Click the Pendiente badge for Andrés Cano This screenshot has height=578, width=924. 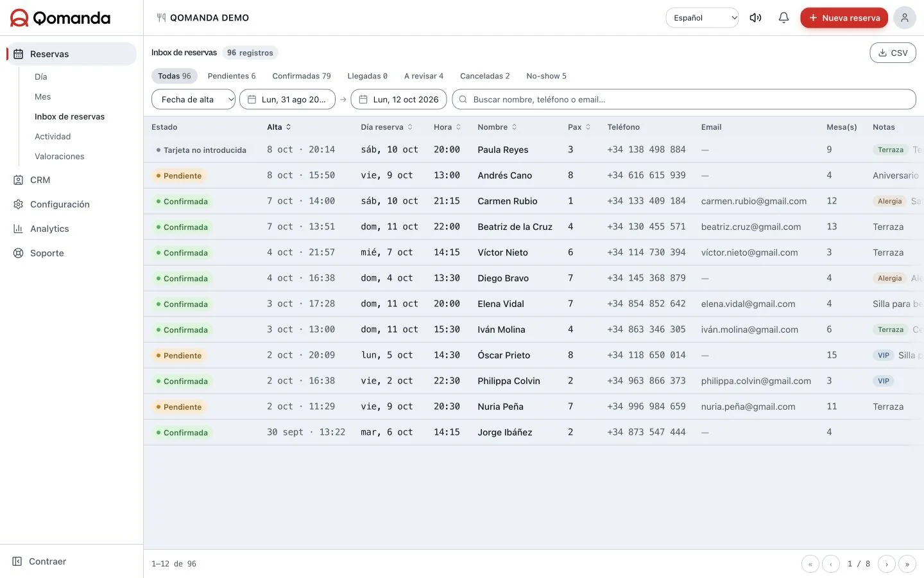pyautogui.click(x=178, y=175)
